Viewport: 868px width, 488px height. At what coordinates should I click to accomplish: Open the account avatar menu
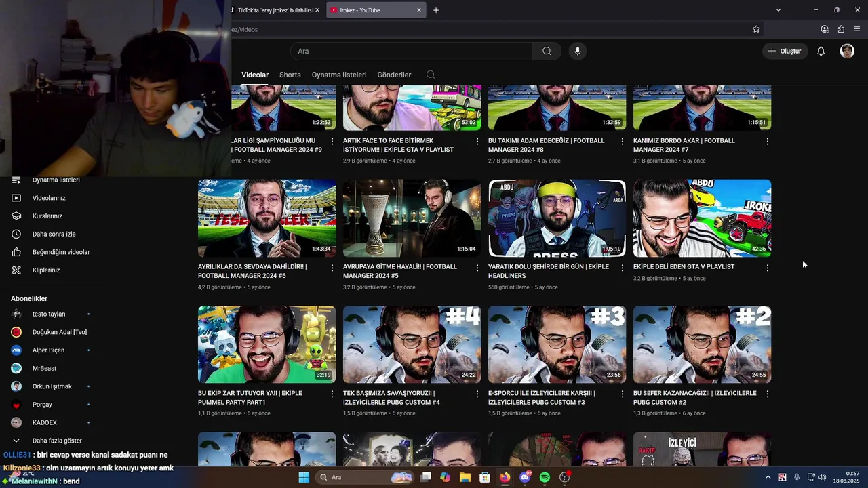847,51
